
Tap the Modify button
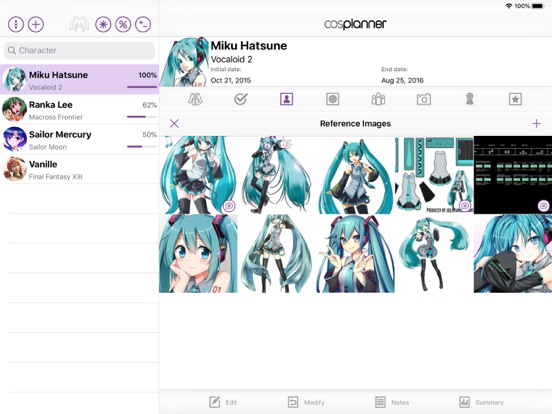tap(306, 402)
